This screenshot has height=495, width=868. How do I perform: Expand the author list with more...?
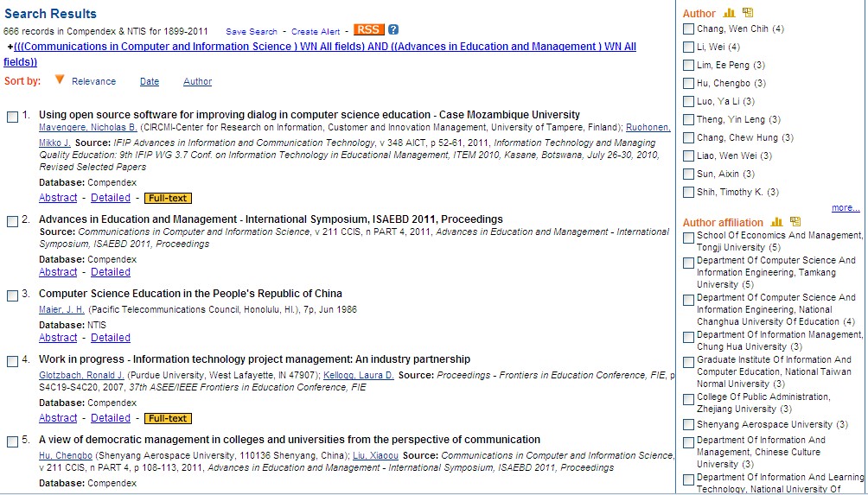(x=845, y=208)
